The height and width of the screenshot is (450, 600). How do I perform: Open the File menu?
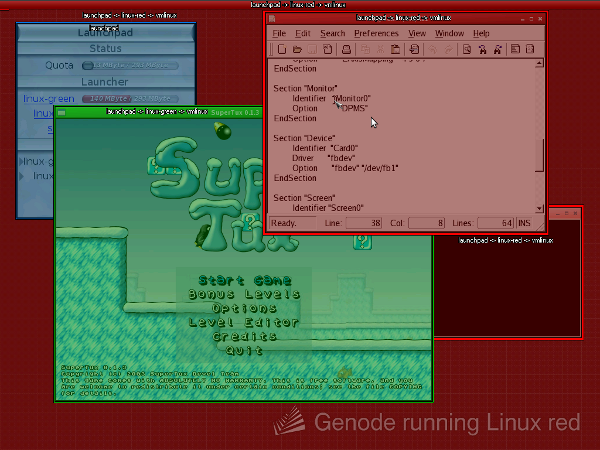point(279,33)
